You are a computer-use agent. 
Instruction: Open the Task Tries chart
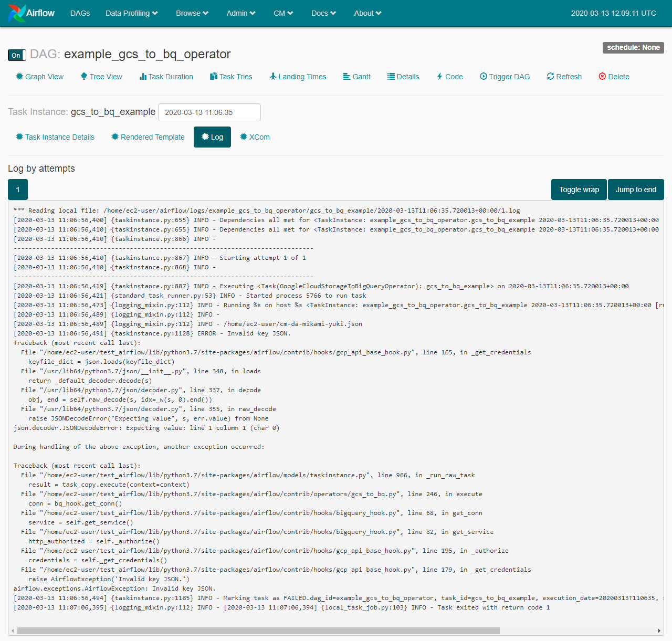coord(231,77)
